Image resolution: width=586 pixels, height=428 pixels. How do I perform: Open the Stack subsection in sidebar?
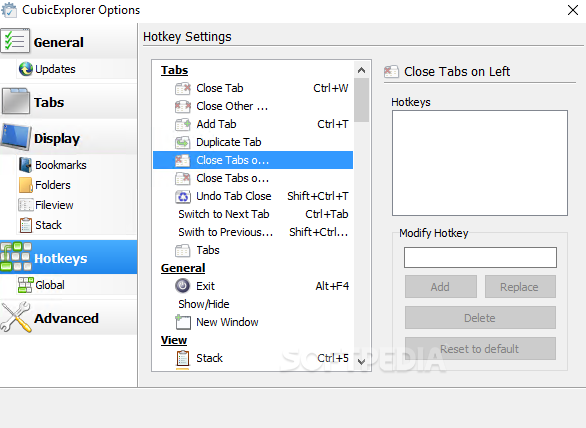pyautogui.click(x=76, y=225)
